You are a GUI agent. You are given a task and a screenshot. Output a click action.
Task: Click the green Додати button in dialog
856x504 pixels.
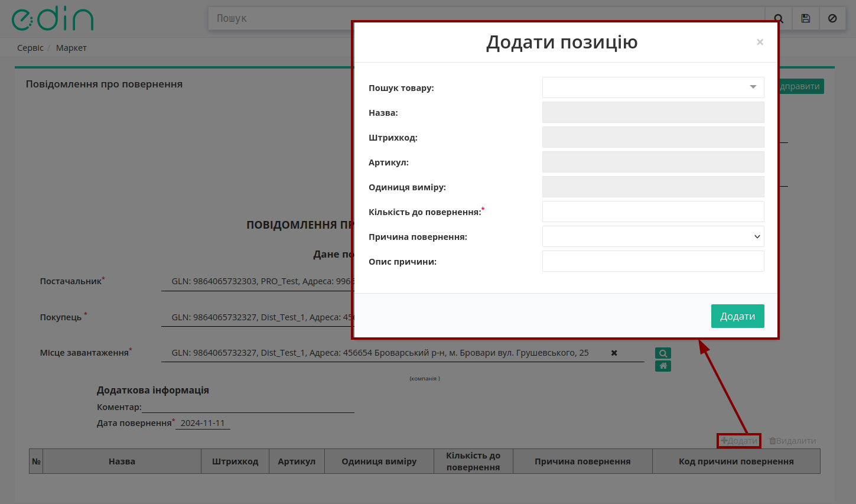tap(737, 316)
